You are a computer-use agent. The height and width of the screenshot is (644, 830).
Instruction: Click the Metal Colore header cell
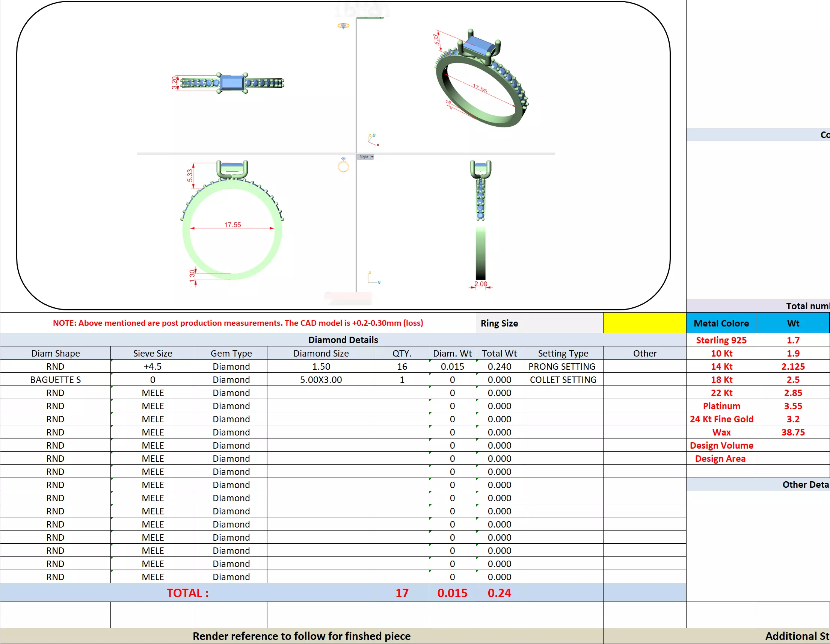coord(721,323)
